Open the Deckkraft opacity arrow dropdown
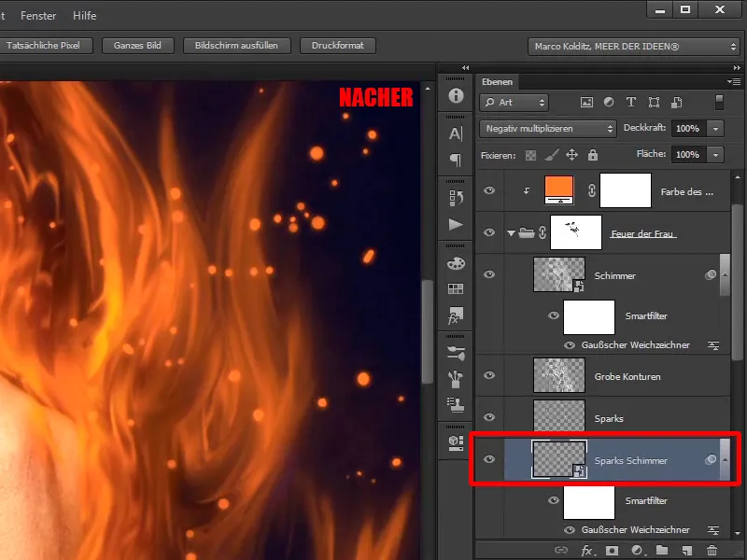The height and width of the screenshot is (560, 747). (x=715, y=129)
